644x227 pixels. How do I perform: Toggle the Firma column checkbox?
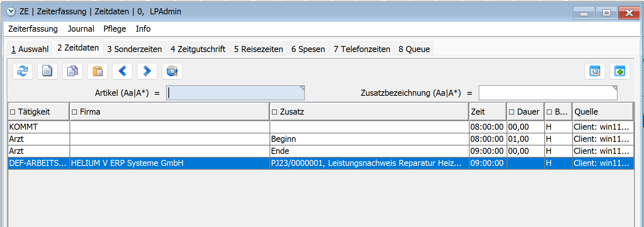[74, 112]
